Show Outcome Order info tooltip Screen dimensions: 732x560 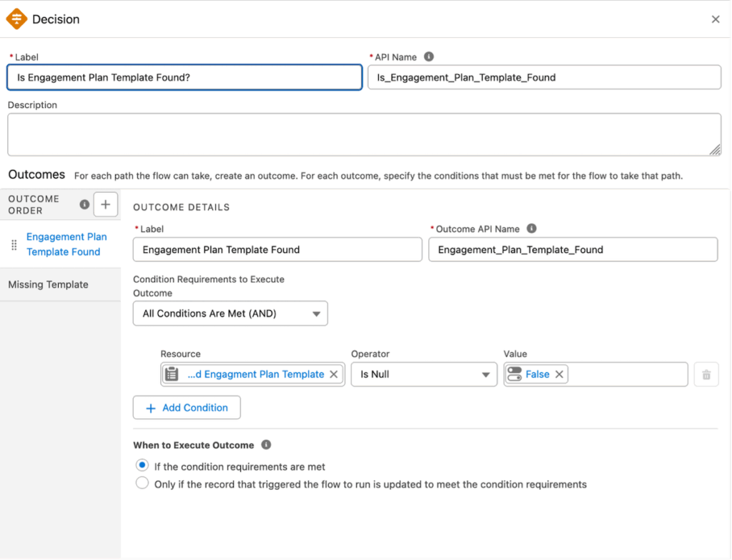pos(84,204)
